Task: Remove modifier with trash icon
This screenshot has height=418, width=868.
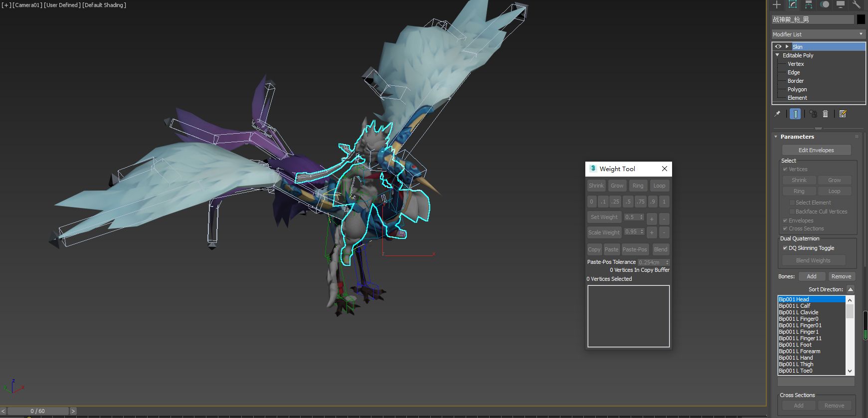Action: tap(826, 114)
